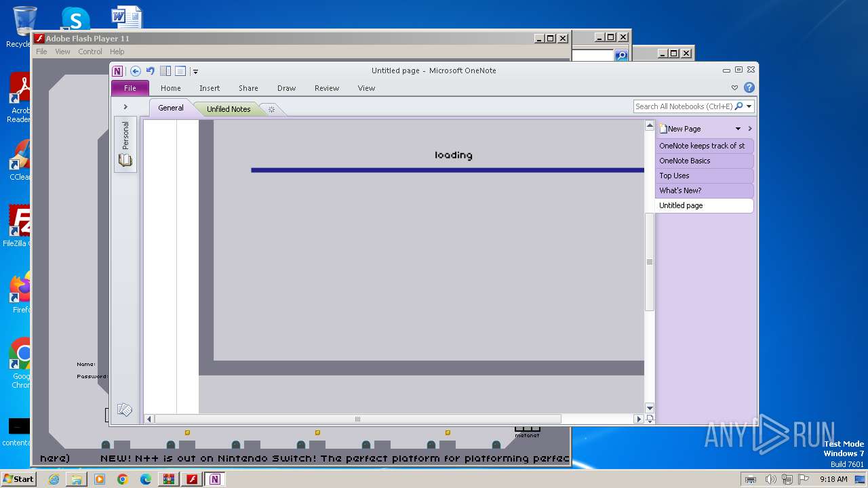Click the search button in background window
Image resolution: width=868 pixels, height=488 pixels.
click(x=621, y=56)
